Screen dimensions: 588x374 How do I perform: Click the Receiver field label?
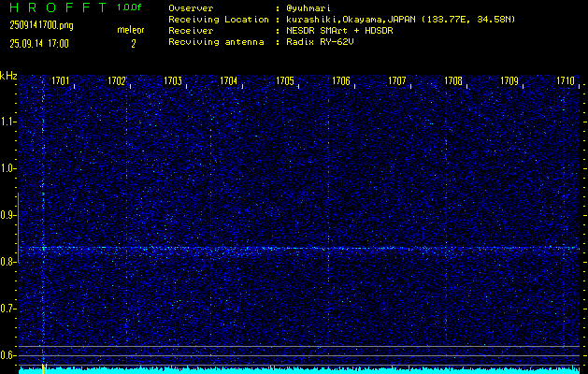tap(191, 31)
